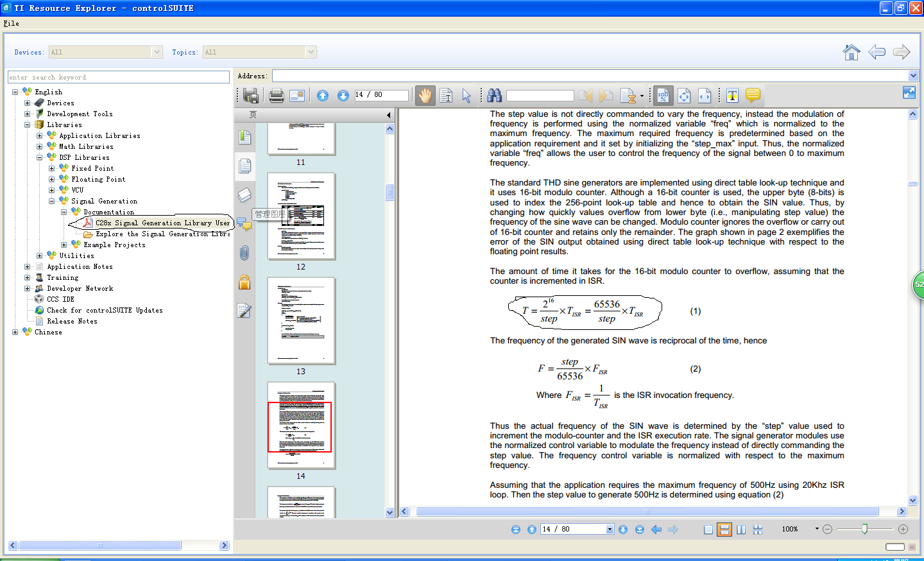This screenshot has height=561, width=924.
Task: Click the zoom in plus button
Action: tap(903, 530)
